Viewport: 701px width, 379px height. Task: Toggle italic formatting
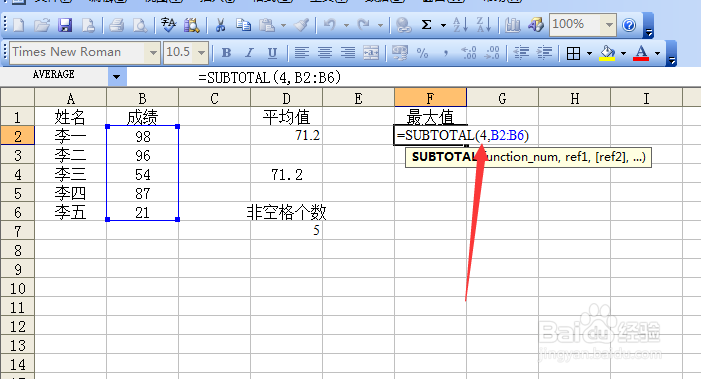tap(249, 53)
